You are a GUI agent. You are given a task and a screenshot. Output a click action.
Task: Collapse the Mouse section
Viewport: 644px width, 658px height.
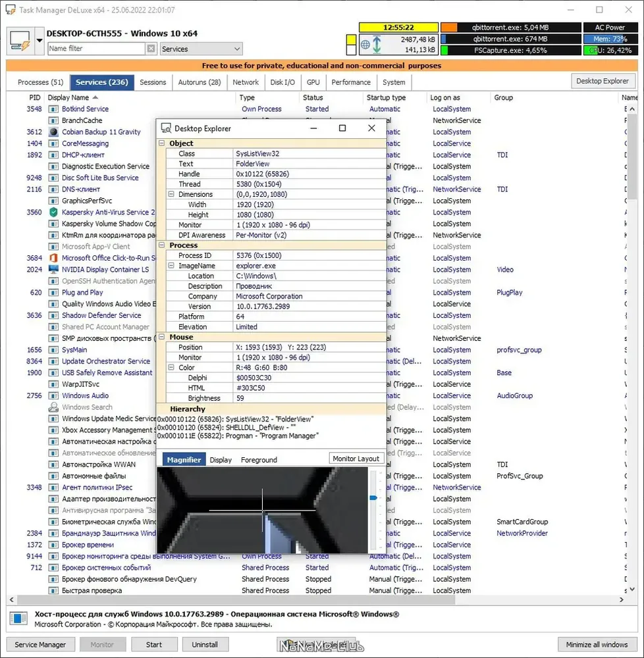pos(162,337)
